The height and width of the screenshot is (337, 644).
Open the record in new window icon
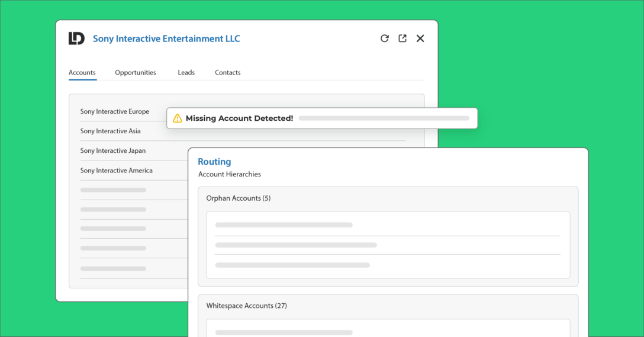pos(402,38)
